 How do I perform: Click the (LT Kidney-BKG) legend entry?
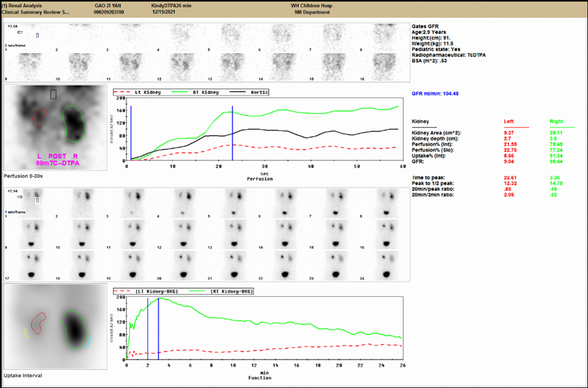[145, 292]
